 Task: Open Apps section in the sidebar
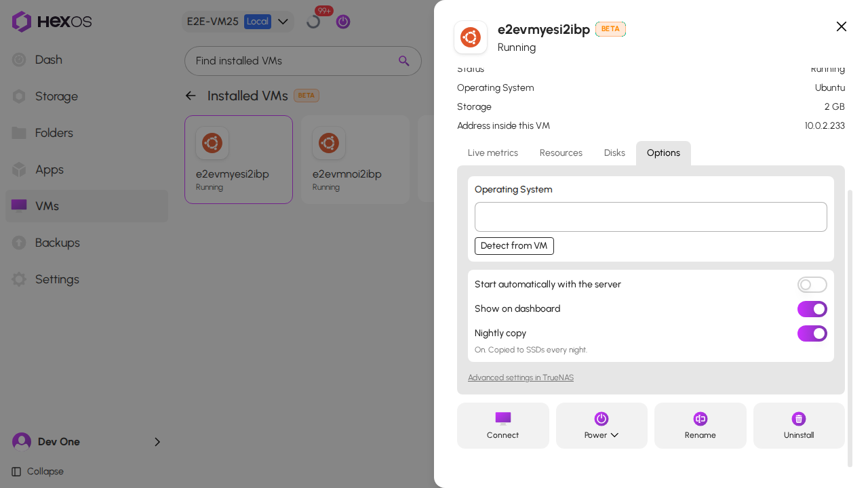click(x=87, y=169)
